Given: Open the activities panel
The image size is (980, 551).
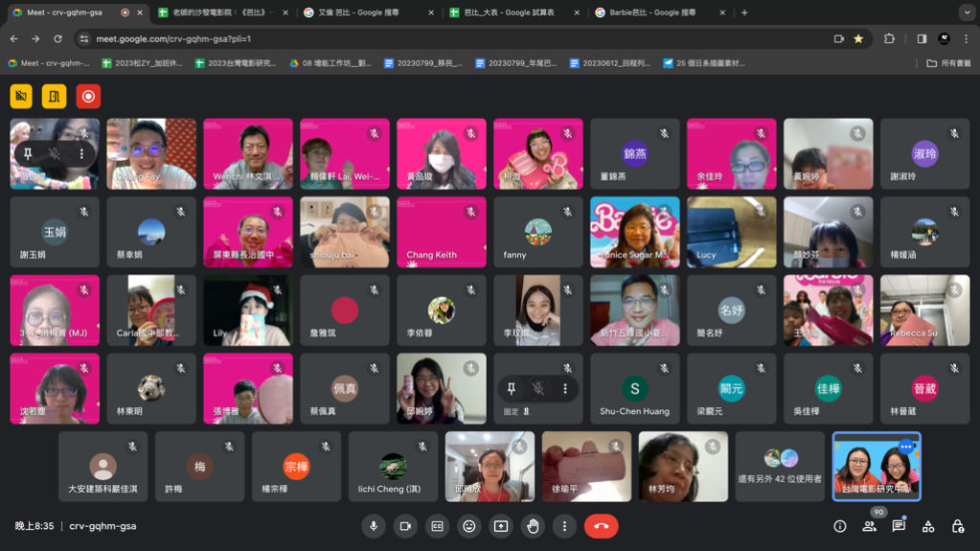Looking at the screenshot, I should pyautogui.click(x=928, y=526).
